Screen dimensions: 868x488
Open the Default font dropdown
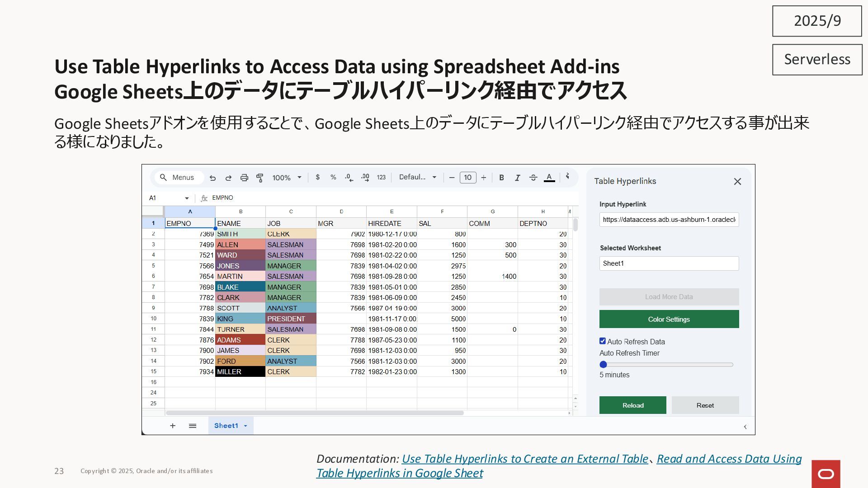417,178
